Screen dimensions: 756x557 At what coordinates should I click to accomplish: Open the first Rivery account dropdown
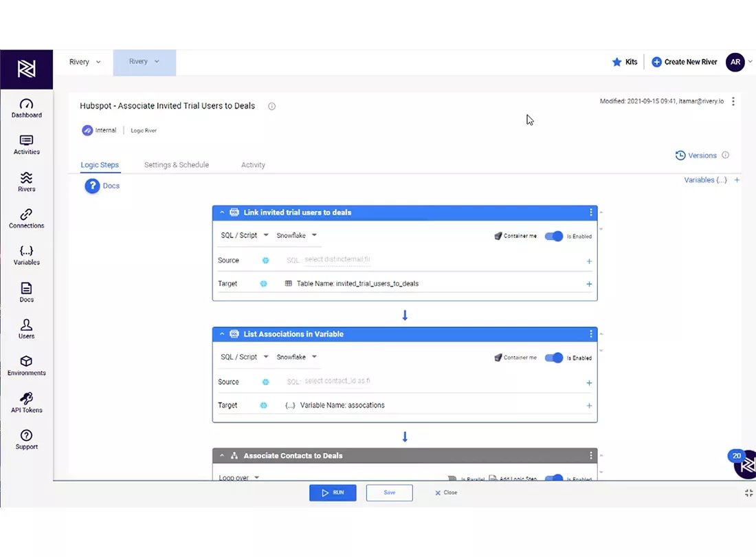coord(85,62)
